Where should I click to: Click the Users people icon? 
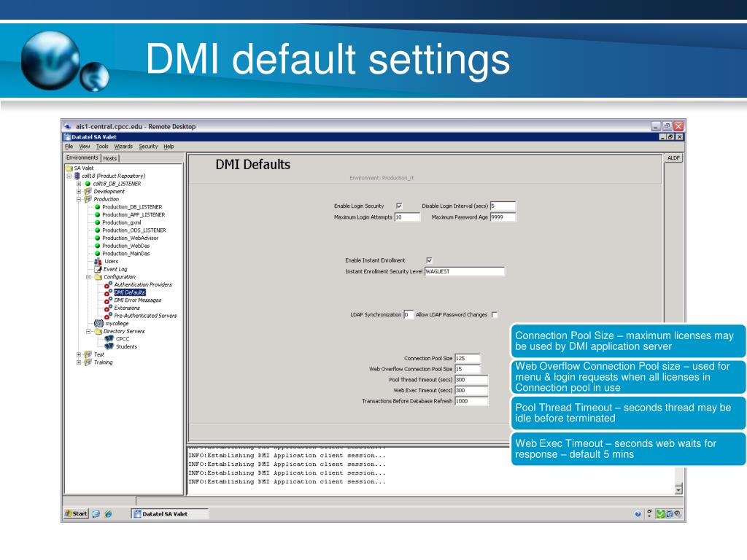98,262
